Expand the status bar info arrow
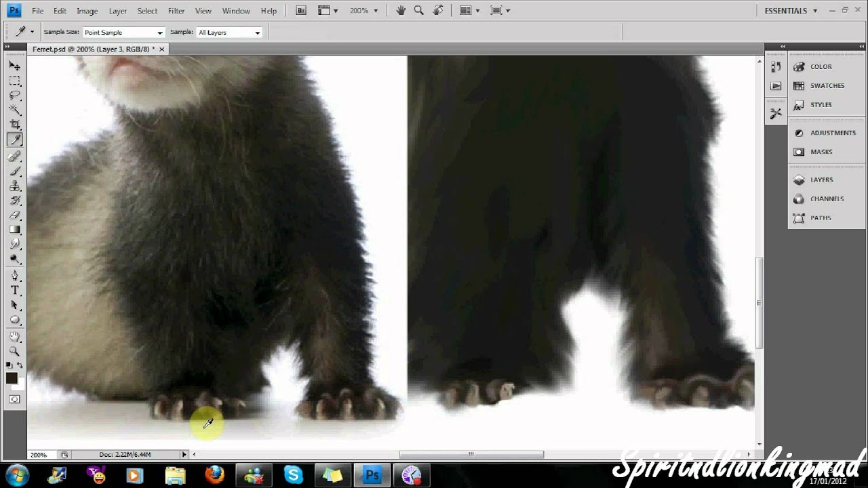 [184, 454]
